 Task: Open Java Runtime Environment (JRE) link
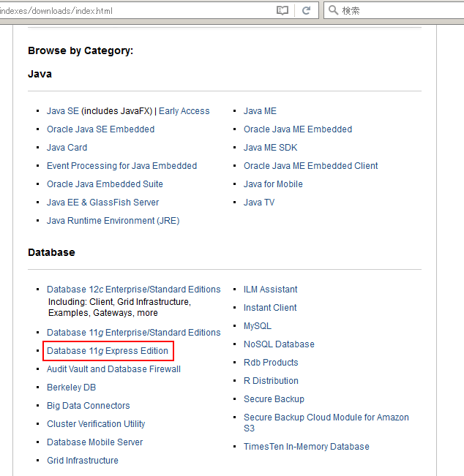click(113, 221)
